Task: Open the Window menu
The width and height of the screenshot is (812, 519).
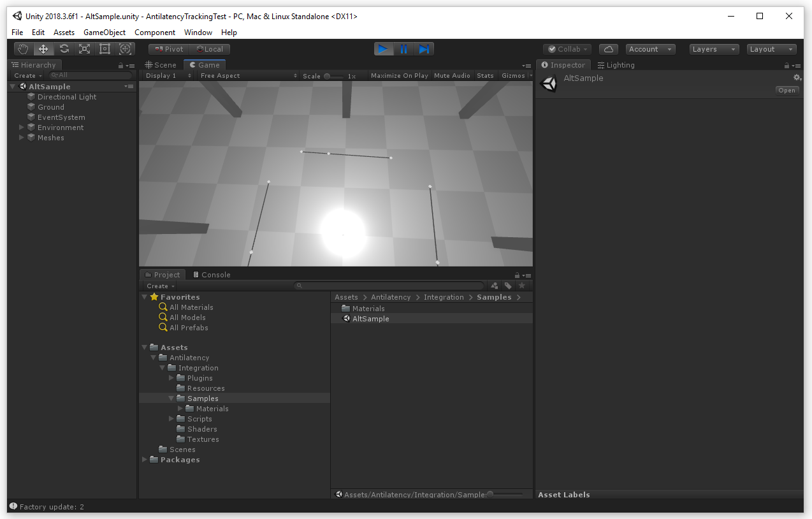Action: [x=198, y=33]
